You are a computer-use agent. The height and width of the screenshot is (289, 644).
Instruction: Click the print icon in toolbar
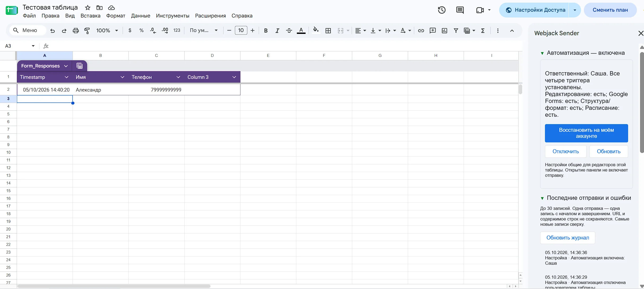pos(76,30)
